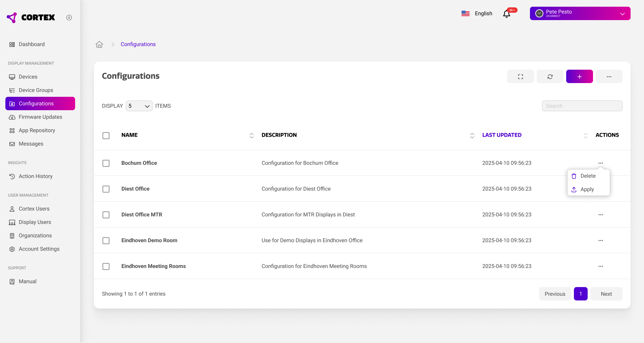
Task: Click the notification bell icon
Action: pos(506,14)
